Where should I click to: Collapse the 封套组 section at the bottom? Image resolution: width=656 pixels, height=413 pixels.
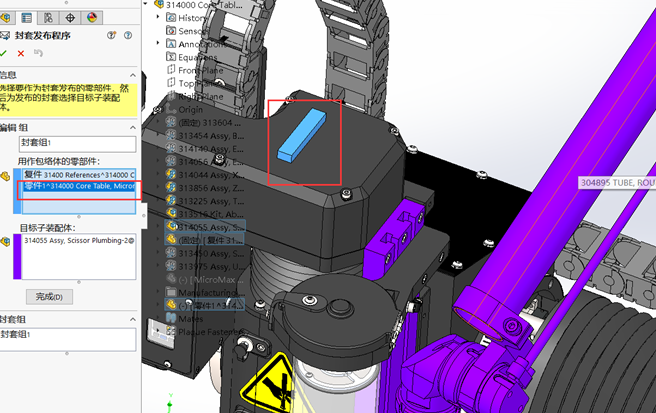tap(133, 319)
